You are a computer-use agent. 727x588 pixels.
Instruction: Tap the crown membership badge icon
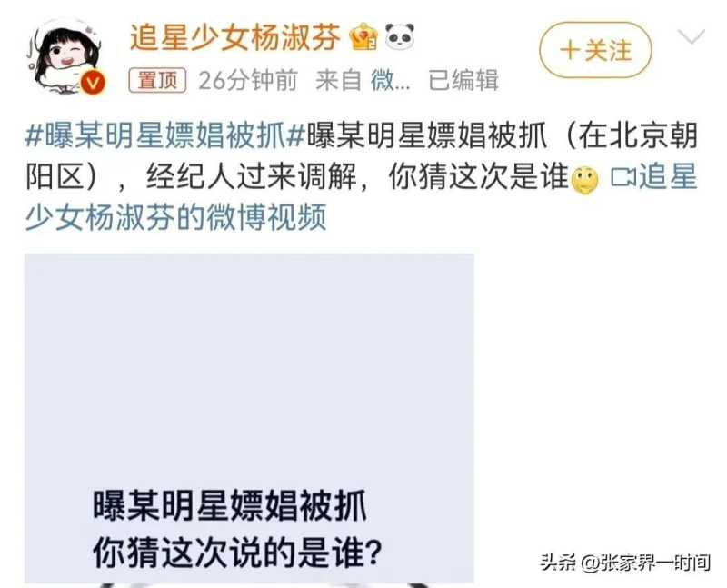364,36
